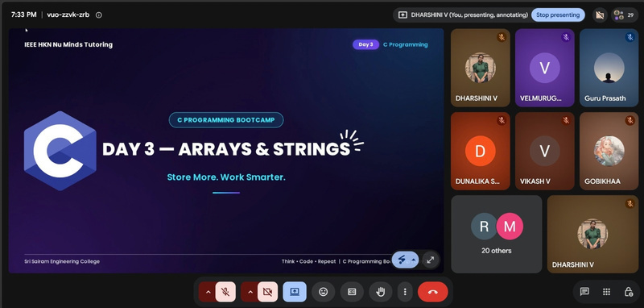This screenshot has height=308, width=644.
Task: Click muted mic icon on GOBIKHAA tile
Action: tap(630, 120)
